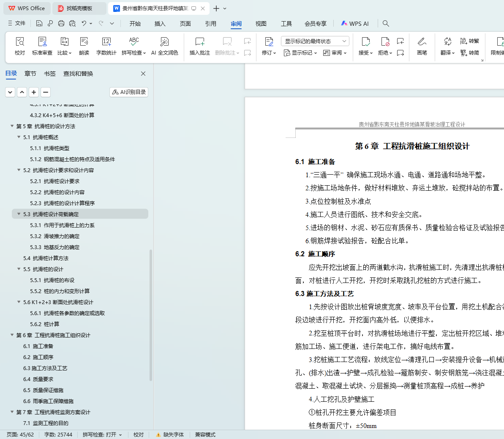Run 标准审查 standard review

42,46
